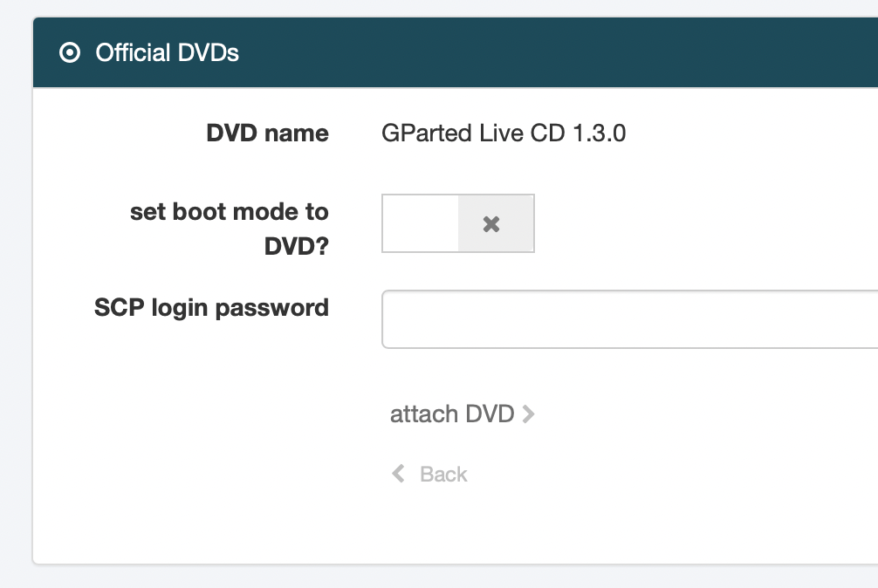878x588 pixels.
Task: Select the GParted Live CD 1.3.0 text
Action: pyautogui.click(x=504, y=133)
